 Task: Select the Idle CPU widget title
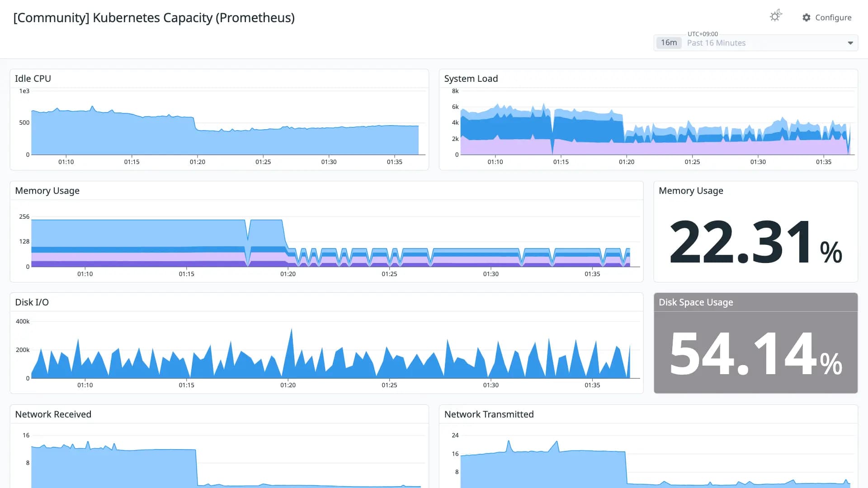pyautogui.click(x=33, y=79)
